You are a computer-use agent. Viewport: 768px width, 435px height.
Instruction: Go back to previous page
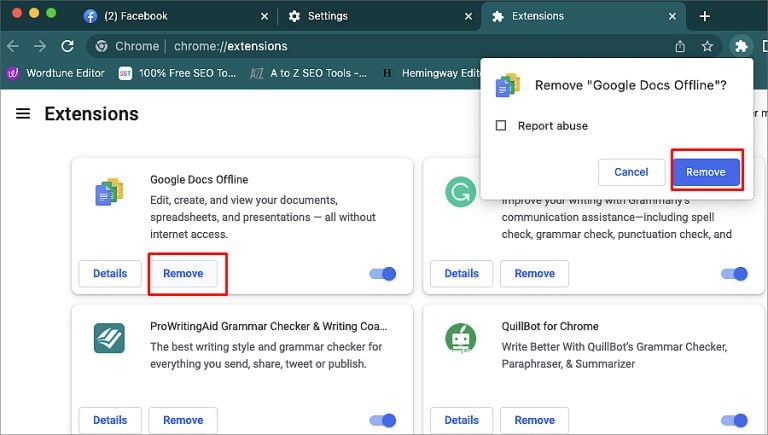(13, 46)
